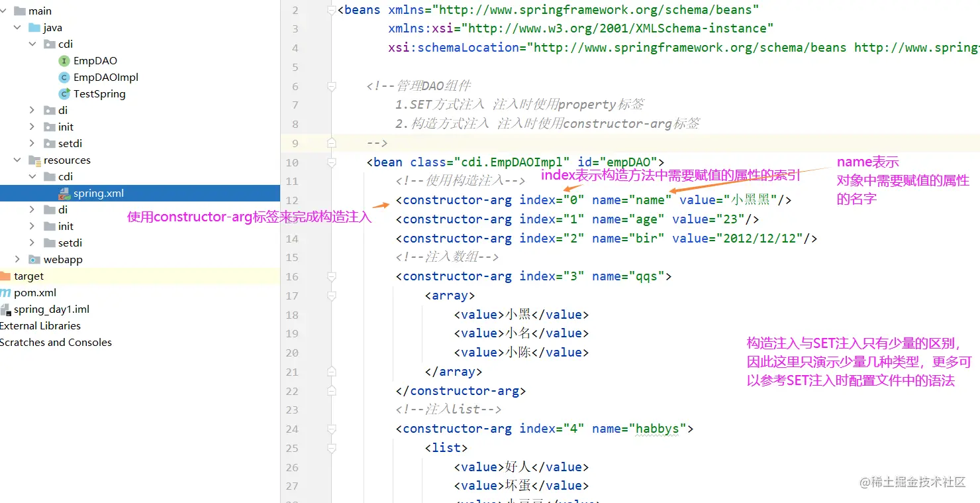Select the spring.xml tree row
The height and width of the screenshot is (503, 980).
point(140,194)
